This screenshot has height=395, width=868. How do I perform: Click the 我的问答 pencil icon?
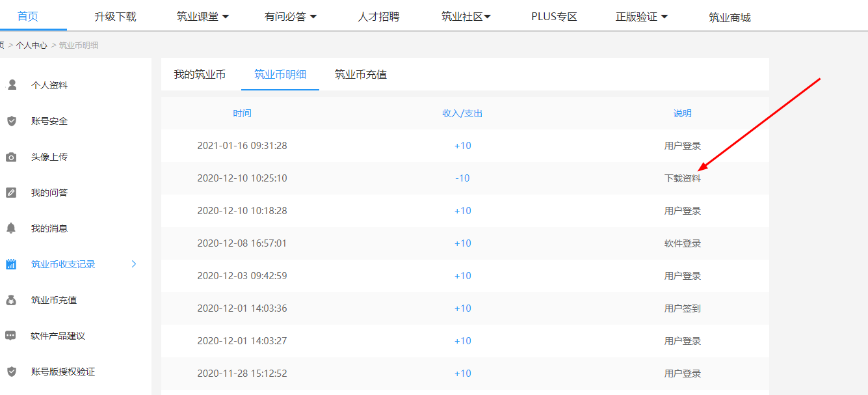[x=11, y=193]
